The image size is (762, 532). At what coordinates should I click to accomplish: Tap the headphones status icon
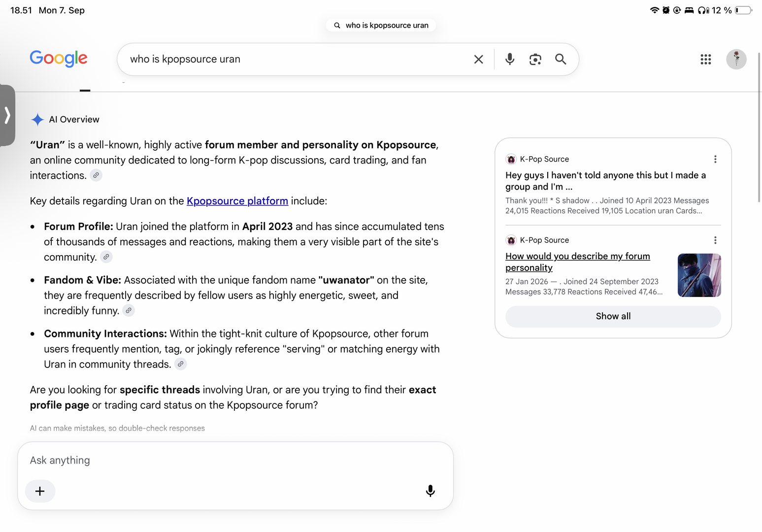click(x=703, y=10)
